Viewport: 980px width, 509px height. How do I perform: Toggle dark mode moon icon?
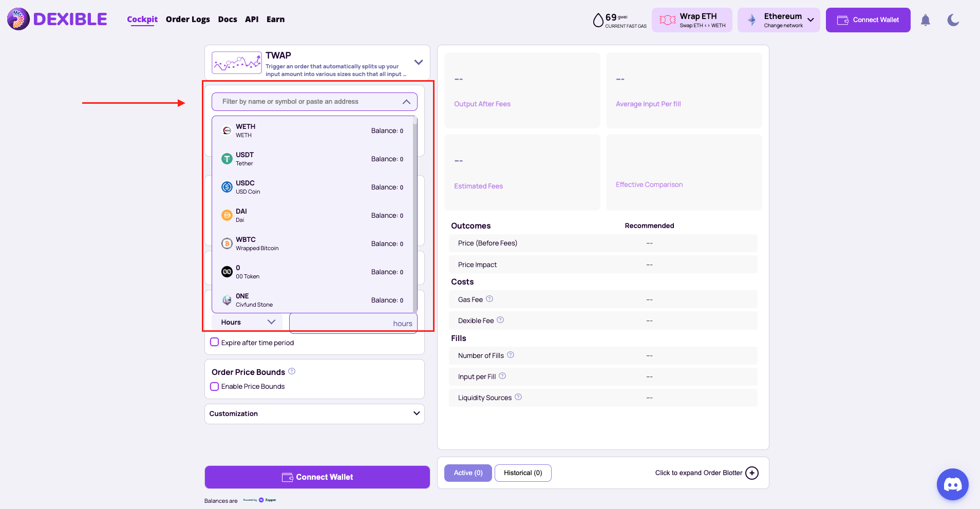953,20
